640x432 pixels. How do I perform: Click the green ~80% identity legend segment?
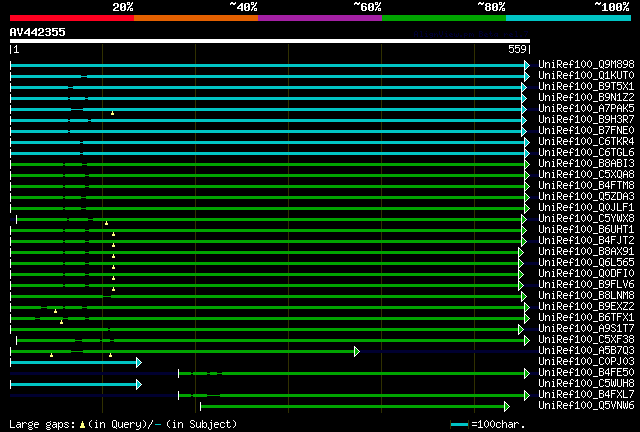tap(444, 18)
